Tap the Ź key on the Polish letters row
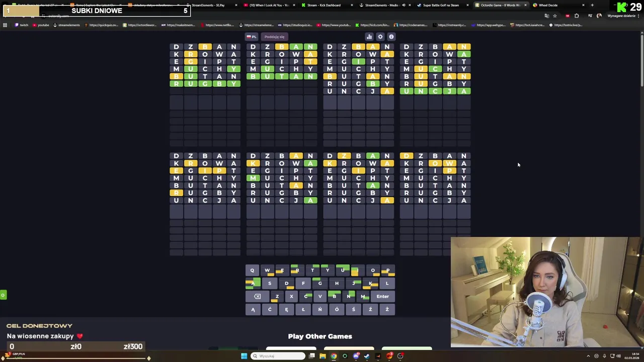 pos(370,309)
